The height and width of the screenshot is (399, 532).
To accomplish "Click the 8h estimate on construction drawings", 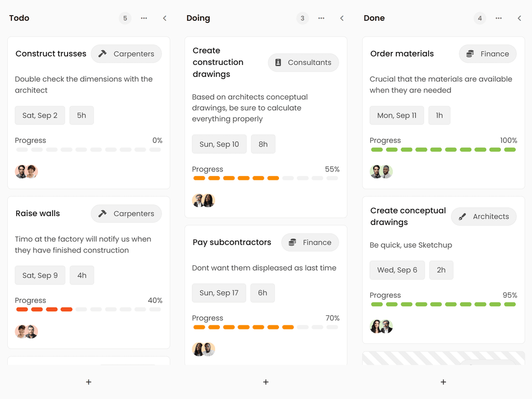I will (263, 144).
